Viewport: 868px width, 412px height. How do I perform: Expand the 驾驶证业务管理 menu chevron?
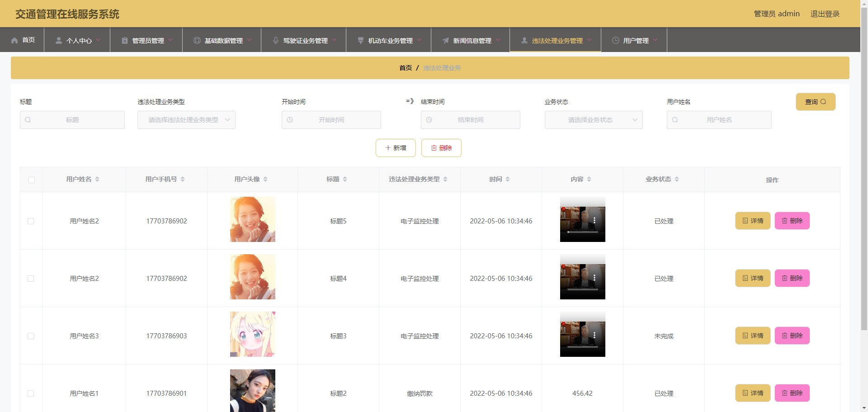click(x=334, y=40)
